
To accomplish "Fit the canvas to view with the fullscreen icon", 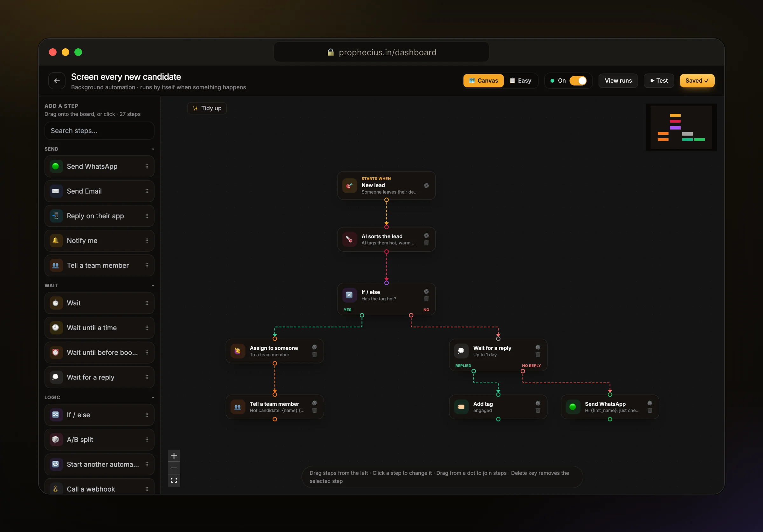I will coord(174,481).
